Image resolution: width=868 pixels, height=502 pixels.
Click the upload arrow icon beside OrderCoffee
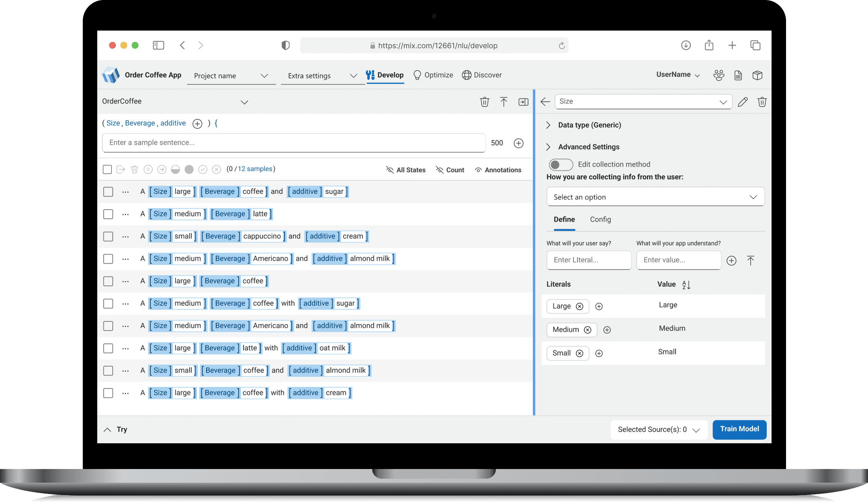coord(504,102)
